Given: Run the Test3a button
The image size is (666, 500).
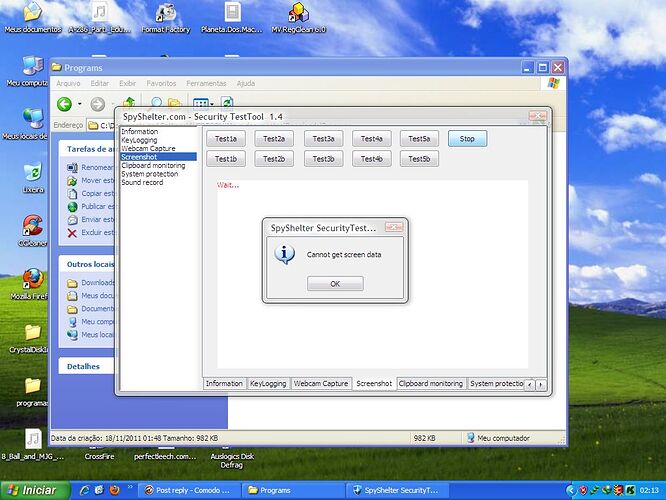Looking at the screenshot, I should click(x=323, y=138).
